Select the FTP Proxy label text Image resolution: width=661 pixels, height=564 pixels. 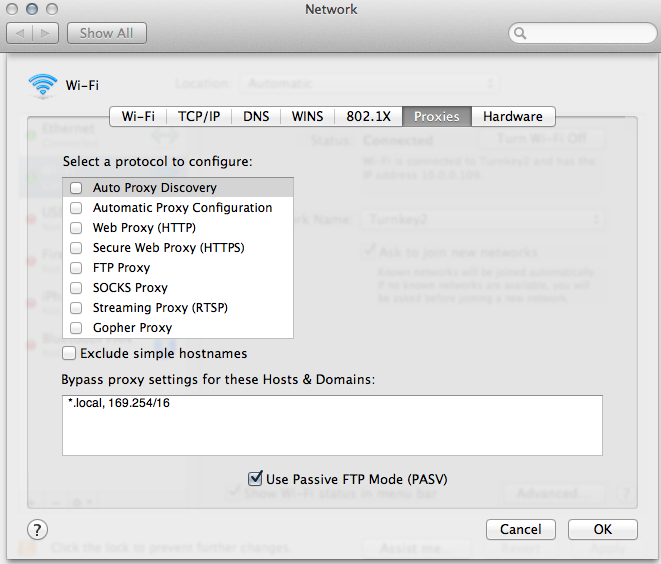coord(121,268)
